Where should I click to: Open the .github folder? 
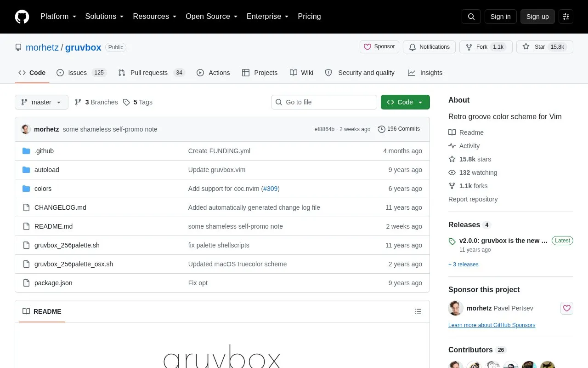click(x=44, y=151)
